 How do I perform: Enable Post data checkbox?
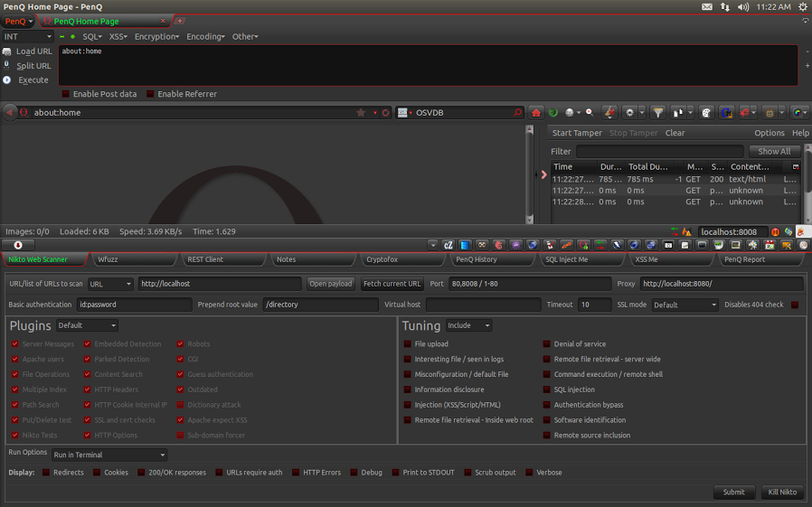pyautogui.click(x=66, y=94)
